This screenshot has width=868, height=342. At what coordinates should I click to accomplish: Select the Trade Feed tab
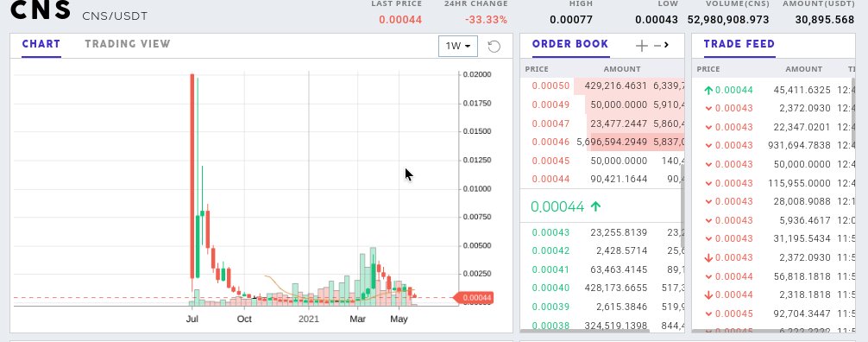[739, 44]
